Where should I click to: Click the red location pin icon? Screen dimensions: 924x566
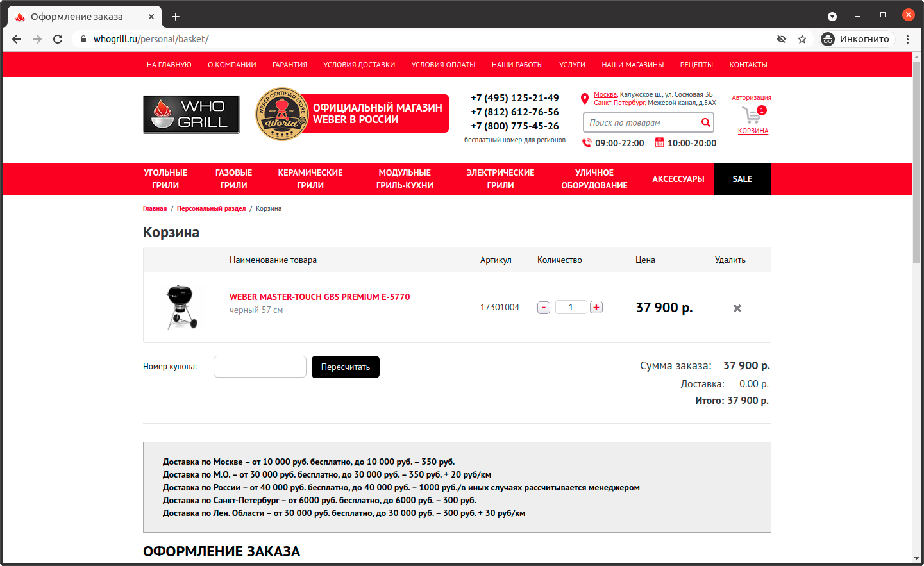585,99
